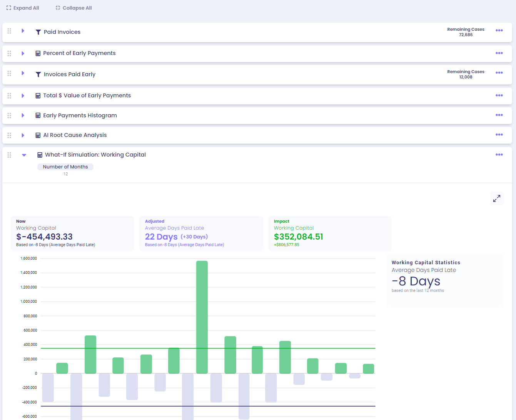Image resolution: width=516 pixels, height=420 pixels.
Task: Open ellipsis menu for Total $ Value row
Action: coord(499,95)
